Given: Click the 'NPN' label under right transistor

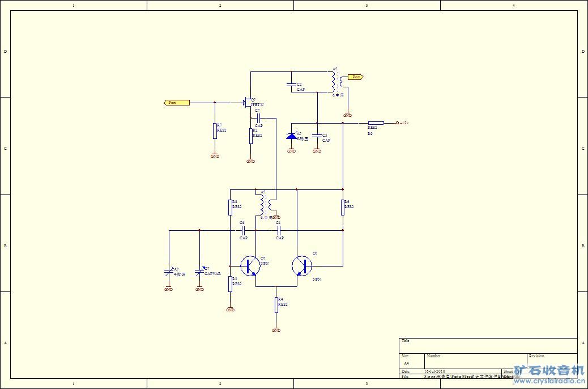Looking at the screenshot, I should [317, 280].
